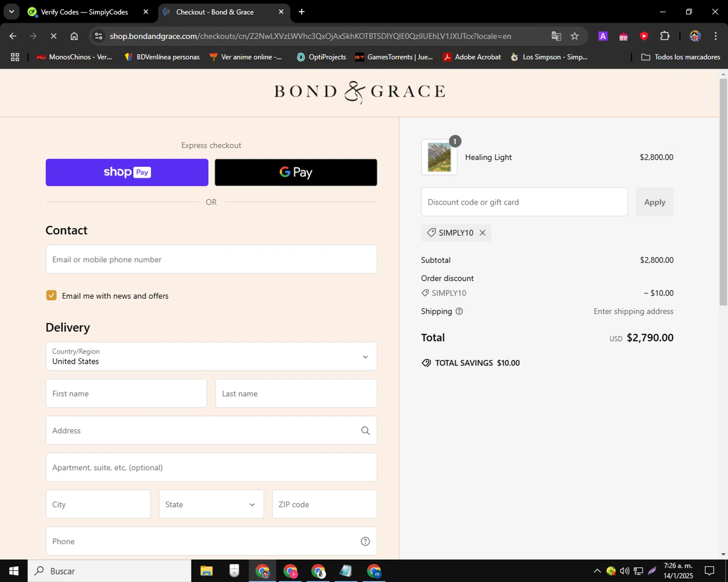Focus the First name field
Viewport: 728px width, 582px height.
coord(126,393)
